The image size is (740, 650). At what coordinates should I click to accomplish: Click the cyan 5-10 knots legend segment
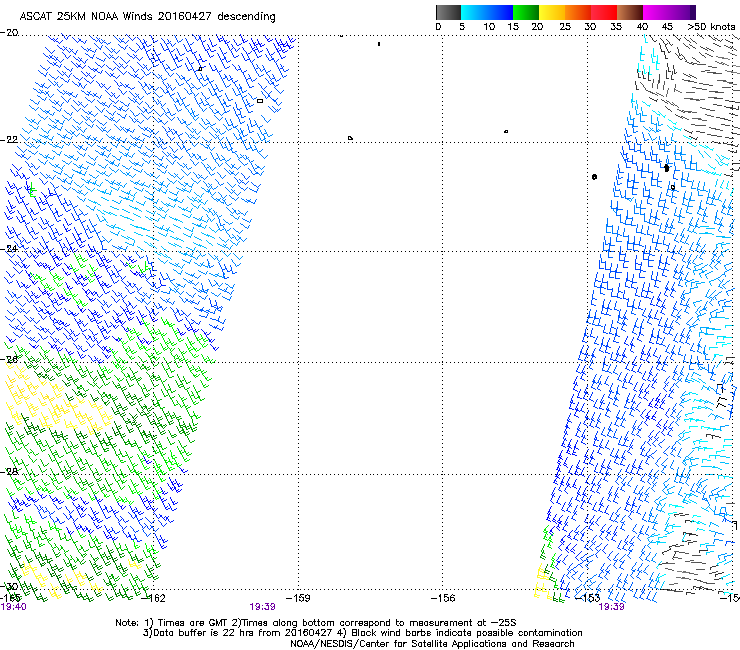(x=474, y=12)
